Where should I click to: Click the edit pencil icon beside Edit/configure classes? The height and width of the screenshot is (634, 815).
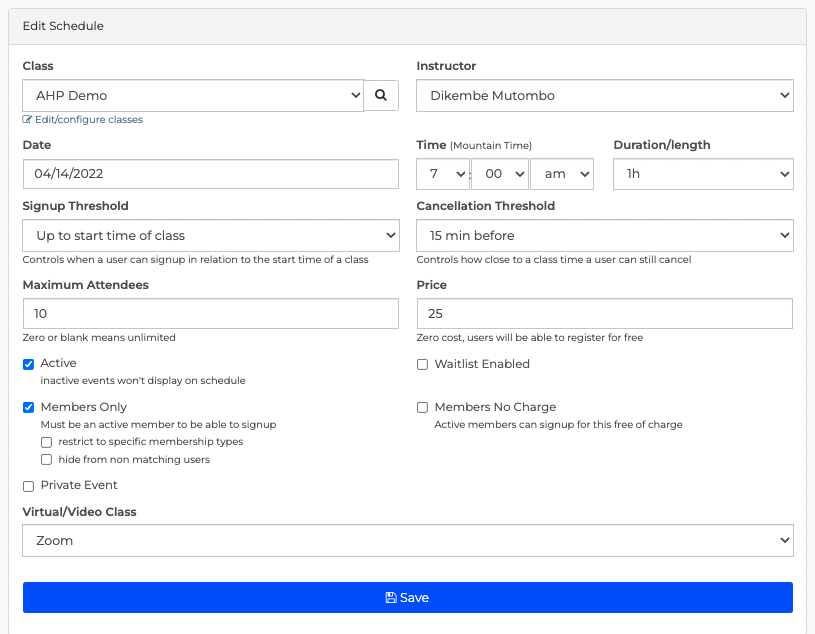pyautogui.click(x=27, y=120)
